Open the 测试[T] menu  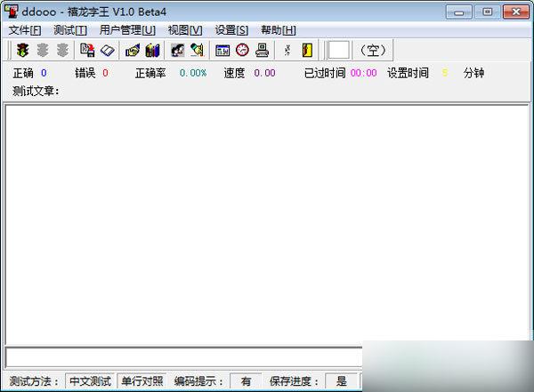pyautogui.click(x=70, y=30)
